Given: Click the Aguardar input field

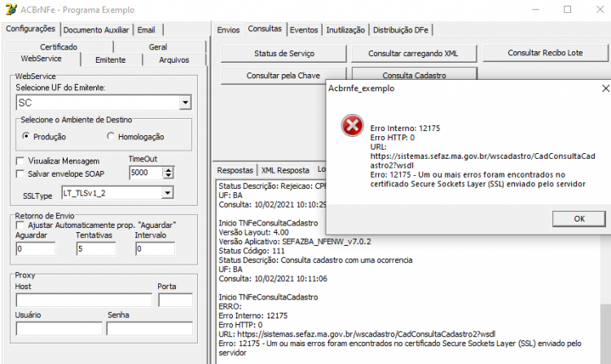Looking at the screenshot, I should click(36, 248).
